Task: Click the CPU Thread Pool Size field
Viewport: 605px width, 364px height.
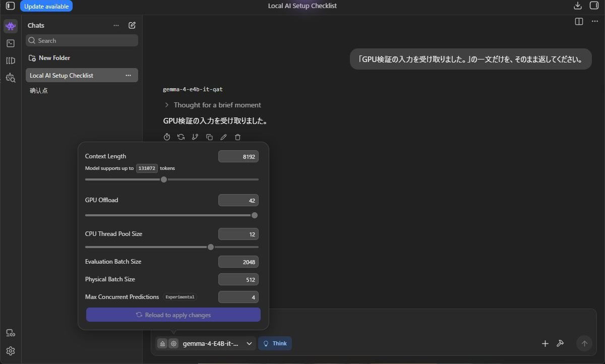Action: click(x=238, y=234)
